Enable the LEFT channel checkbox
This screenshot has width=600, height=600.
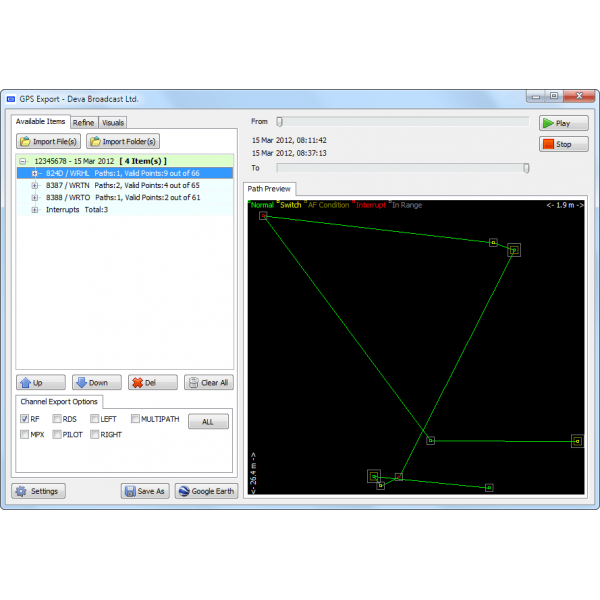95,419
